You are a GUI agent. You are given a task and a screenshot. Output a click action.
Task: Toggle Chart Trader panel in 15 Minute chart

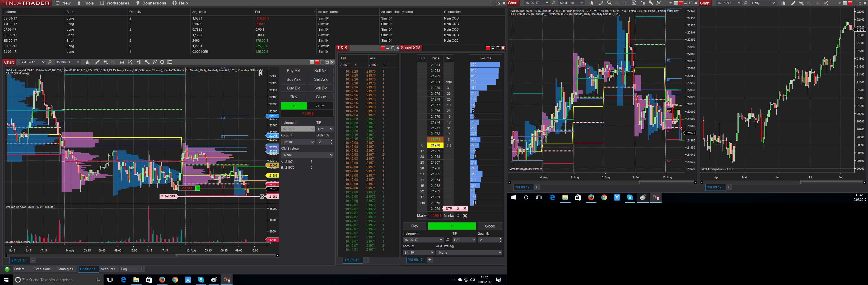pos(139,62)
